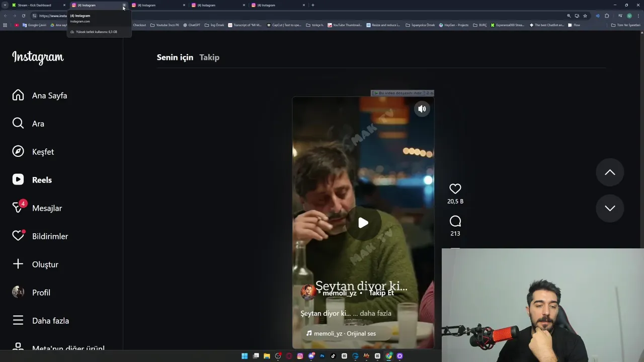The image size is (644, 362).
Task: Open Task View from the taskbar
Action: [x=256, y=356]
